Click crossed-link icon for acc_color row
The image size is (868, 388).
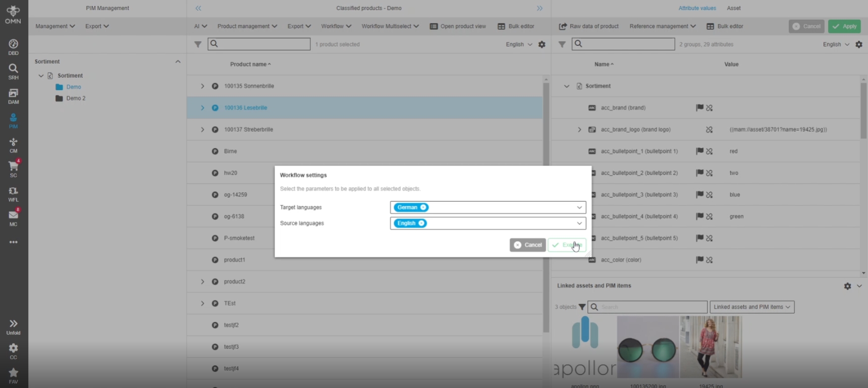(710, 260)
